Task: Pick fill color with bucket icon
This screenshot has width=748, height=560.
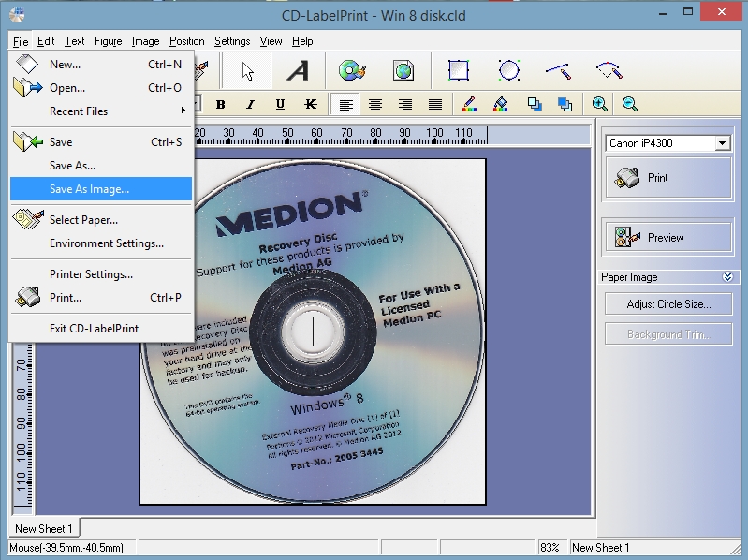Action: [501, 104]
